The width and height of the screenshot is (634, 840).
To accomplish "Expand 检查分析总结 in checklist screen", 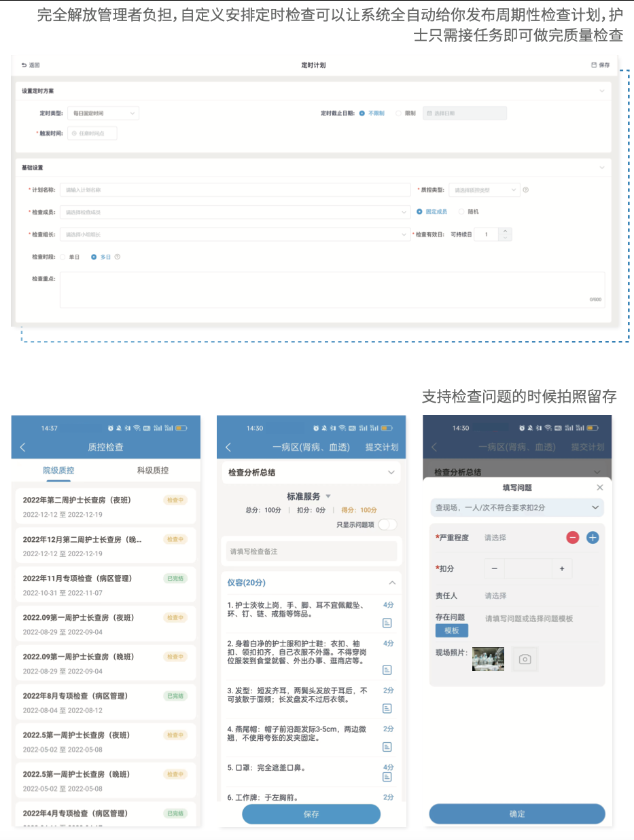I will (391, 472).
